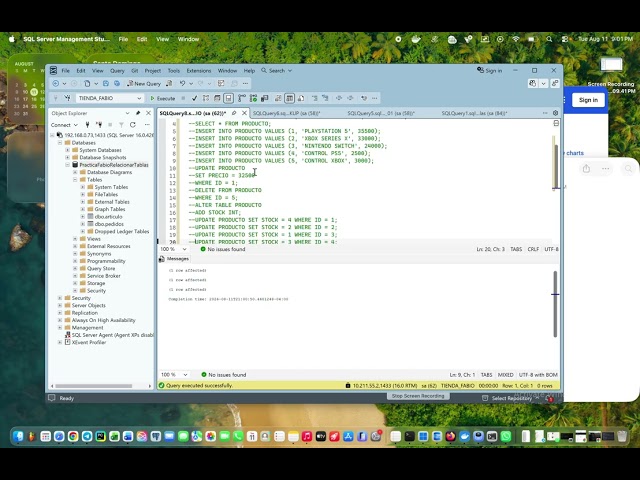Click the standard toolbar overflow ellipsis
The height and width of the screenshot is (480, 640).
click(x=245, y=84)
